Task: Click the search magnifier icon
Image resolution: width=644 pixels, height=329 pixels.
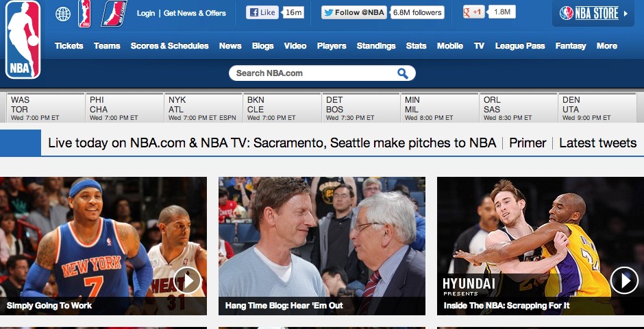Action: point(403,73)
